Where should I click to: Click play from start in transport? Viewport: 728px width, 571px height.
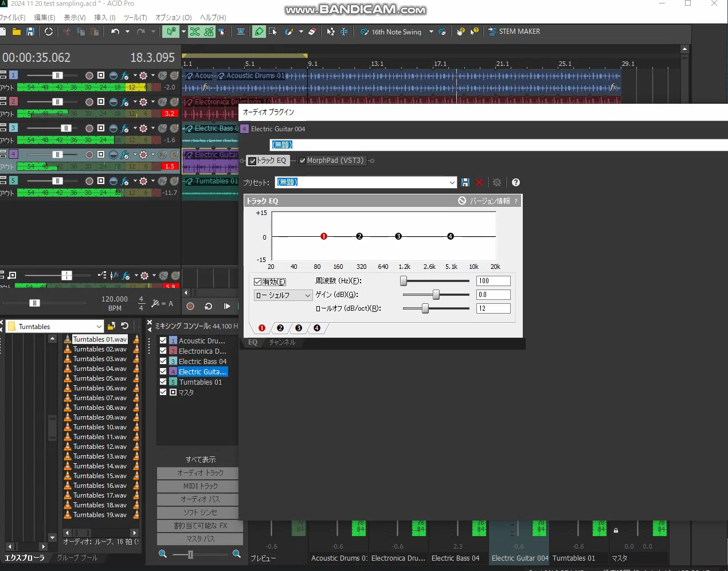pyautogui.click(x=227, y=307)
